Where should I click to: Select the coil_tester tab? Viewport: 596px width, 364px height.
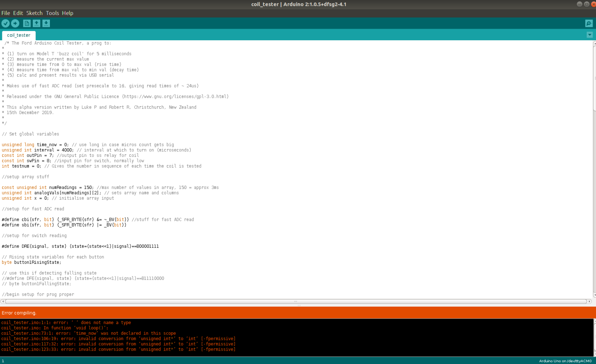[x=19, y=35]
